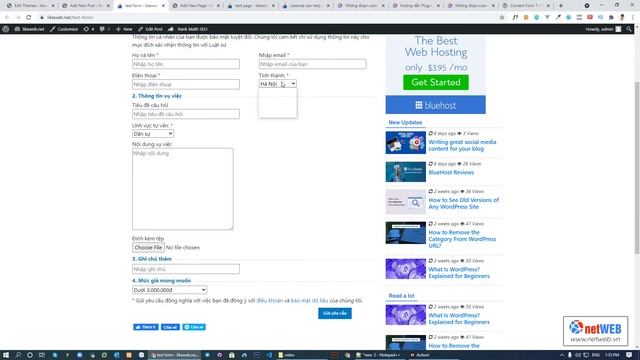Click the Facebook Like button below form
Screen dimensions: 640x360
[145, 327]
